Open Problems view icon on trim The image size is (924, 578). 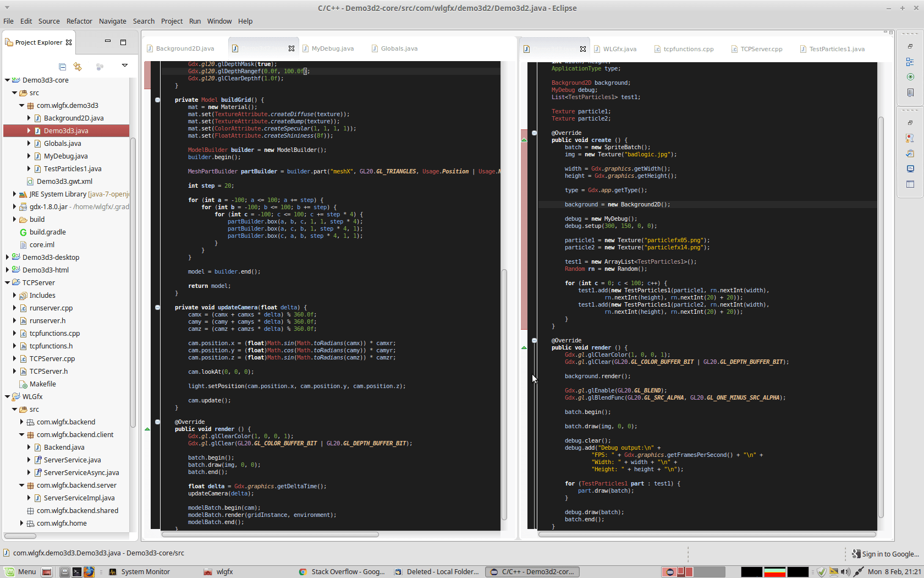(910, 138)
